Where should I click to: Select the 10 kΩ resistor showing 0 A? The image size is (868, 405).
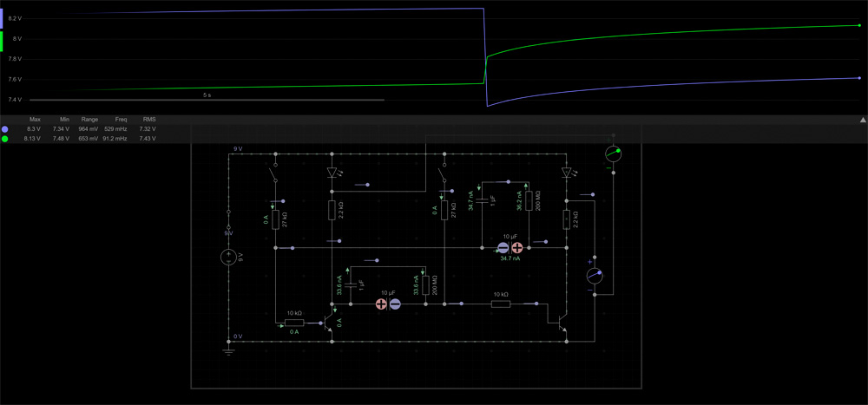click(294, 322)
